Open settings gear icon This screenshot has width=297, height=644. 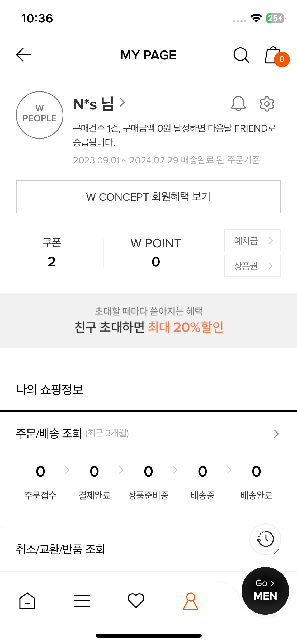tap(267, 104)
